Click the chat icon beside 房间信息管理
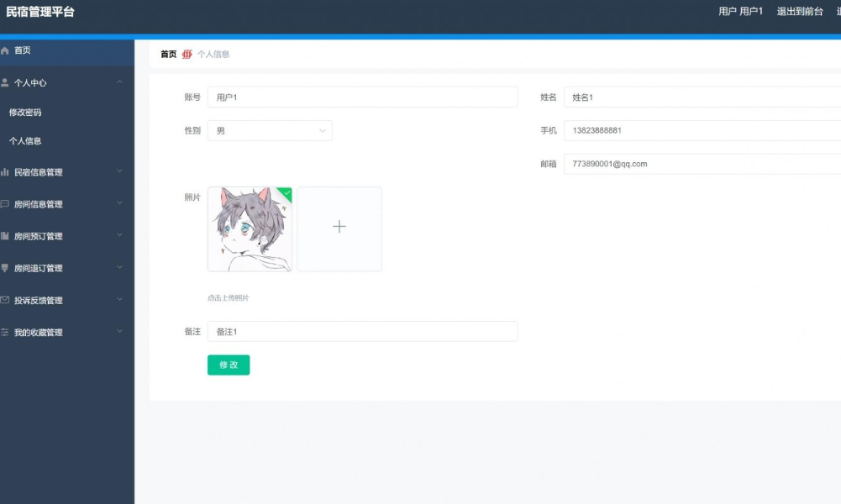Image resolution: width=841 pixels, height=504 pixels. point(5,204)
